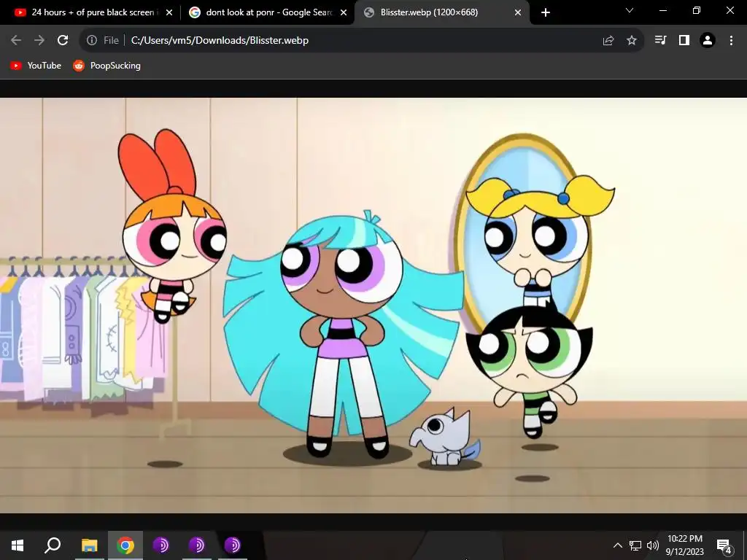The height and width of the screenshot is (560, 747).
Task: Close the 24 hours of pure black screen tab
Action: (x=169, y=13)
